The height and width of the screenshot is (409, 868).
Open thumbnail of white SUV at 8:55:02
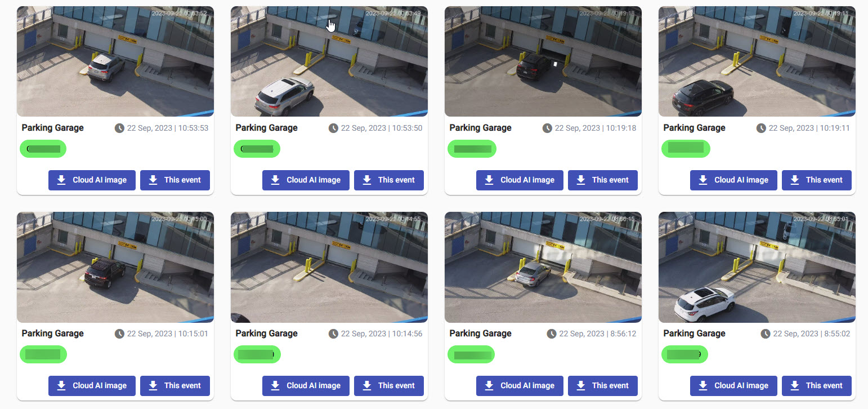point(757,267)
